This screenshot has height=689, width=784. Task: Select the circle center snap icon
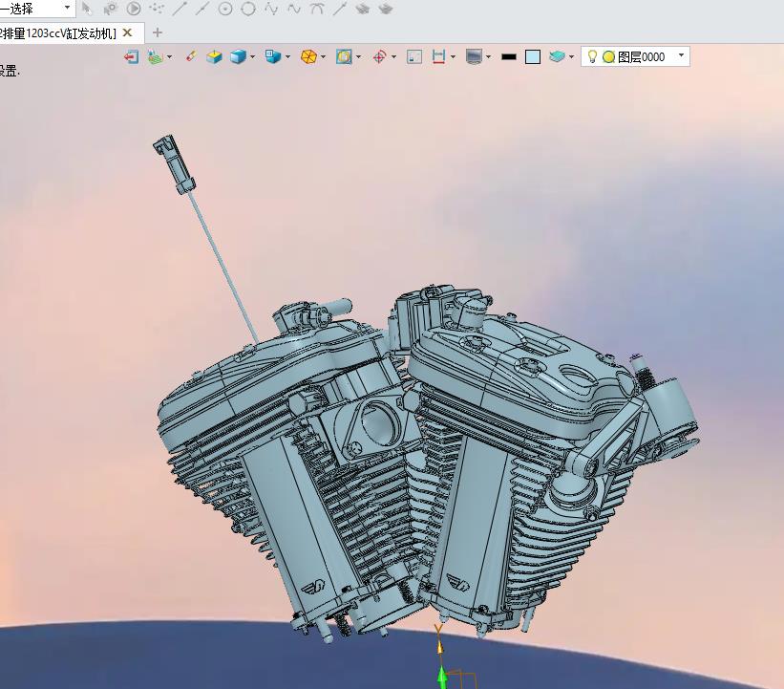point(225,9)
